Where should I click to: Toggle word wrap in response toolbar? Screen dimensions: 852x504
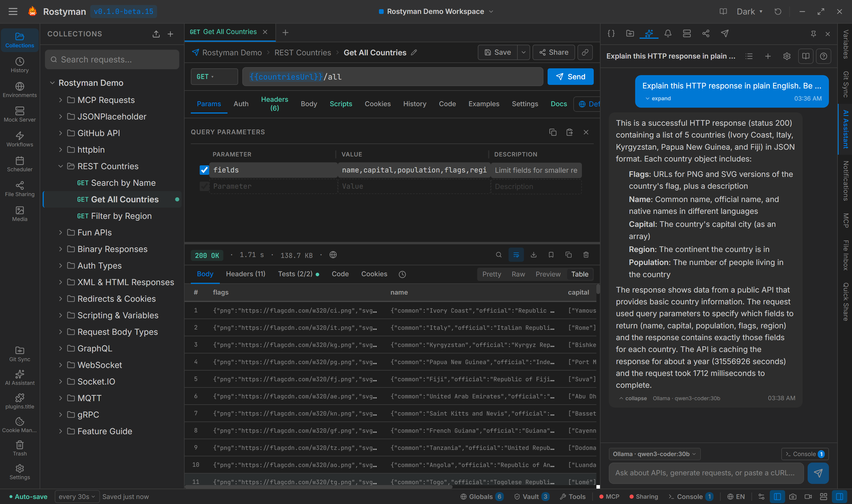click(516, 255)
